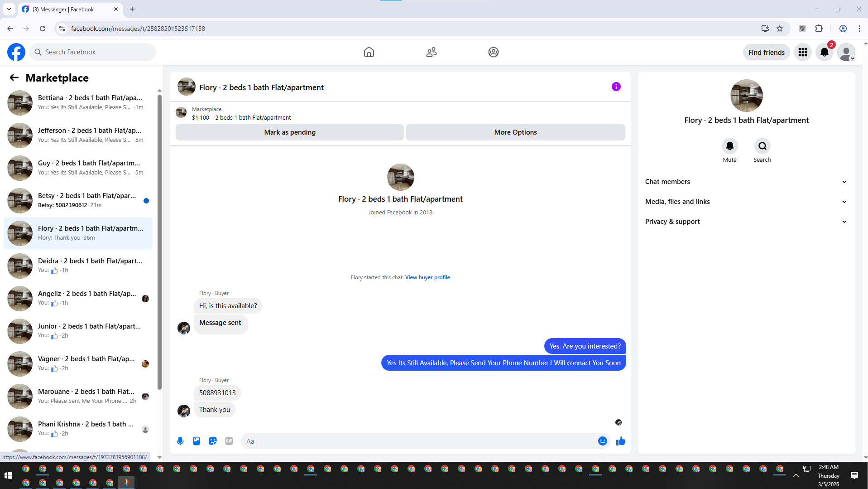Open the Facebook logo home link
The height and width of the screenshot is (489, 868).
click(16, 52)
